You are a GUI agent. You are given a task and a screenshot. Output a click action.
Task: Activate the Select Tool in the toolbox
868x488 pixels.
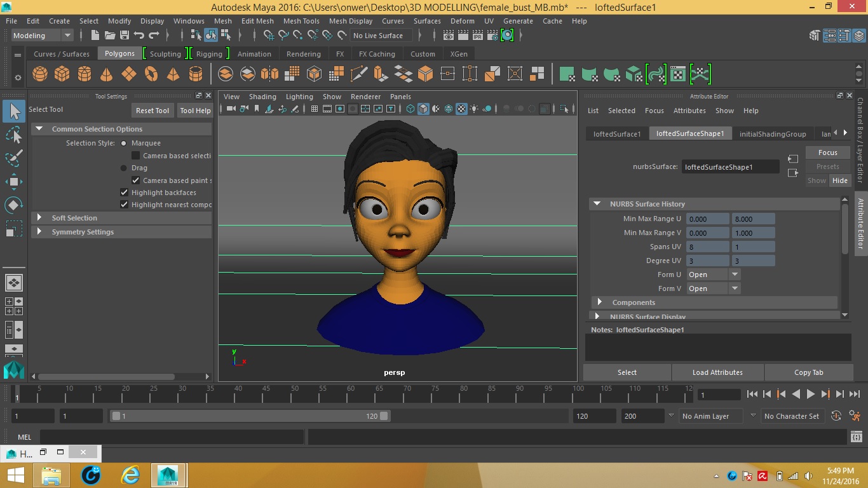tap(14, 111)
